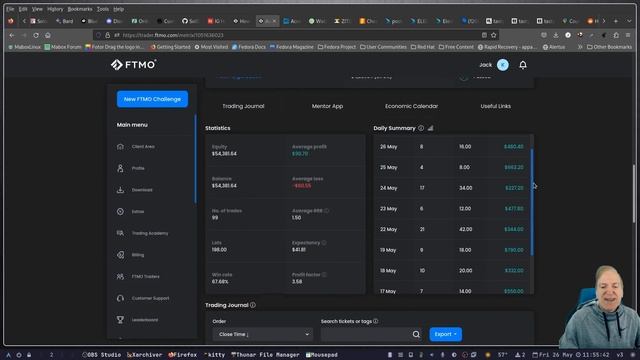Click Daily Summary blue scrollbar

coord(532,202)
